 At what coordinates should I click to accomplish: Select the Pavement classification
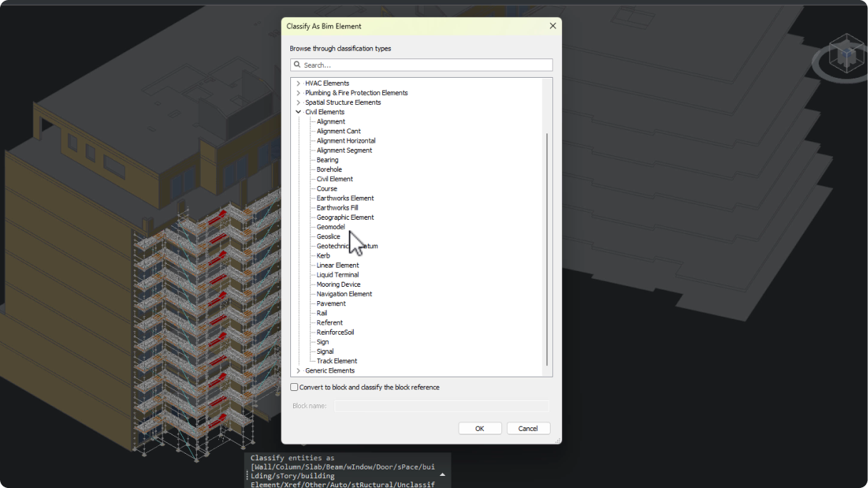click(331, 303)
